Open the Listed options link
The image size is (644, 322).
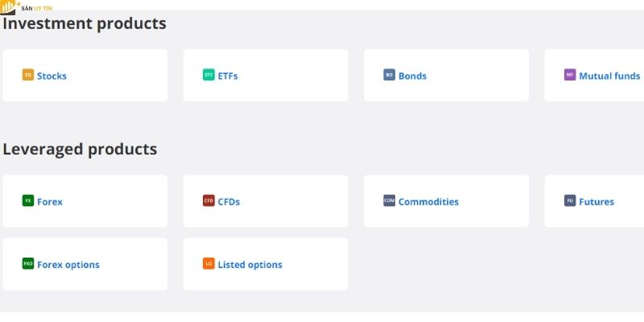click(x=250, y=265)
